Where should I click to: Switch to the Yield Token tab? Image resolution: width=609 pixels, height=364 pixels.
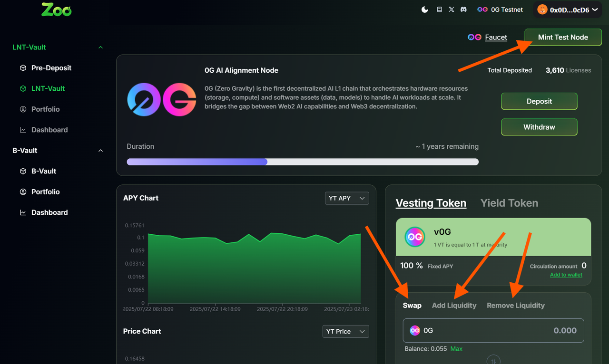click(510, 203)
